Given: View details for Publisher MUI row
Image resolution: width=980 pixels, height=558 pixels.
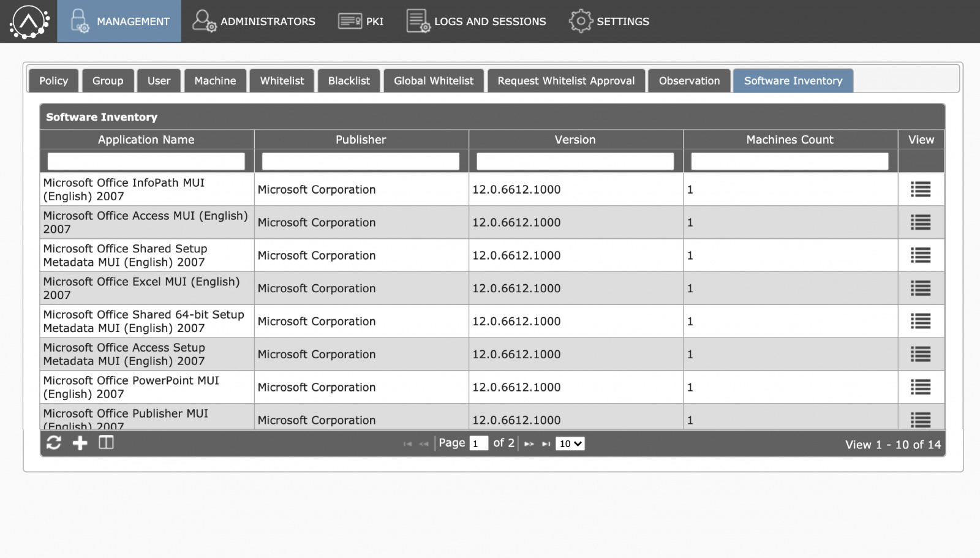Looking at the screenshot, I should [921, 420].
